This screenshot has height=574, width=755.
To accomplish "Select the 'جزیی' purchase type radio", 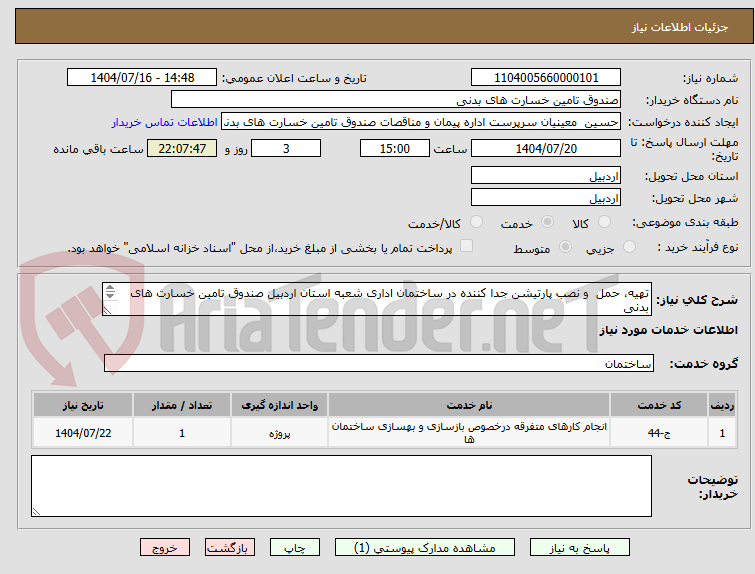I will coord(629,247).
